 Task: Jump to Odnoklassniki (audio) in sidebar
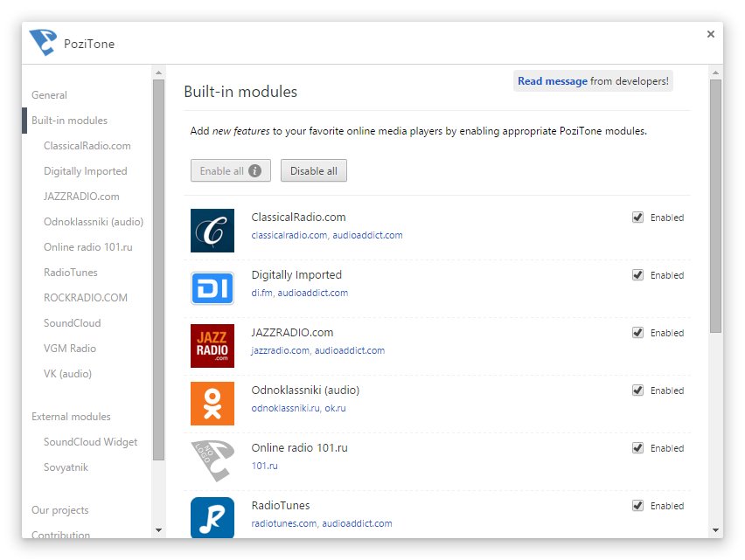[94, 222]
